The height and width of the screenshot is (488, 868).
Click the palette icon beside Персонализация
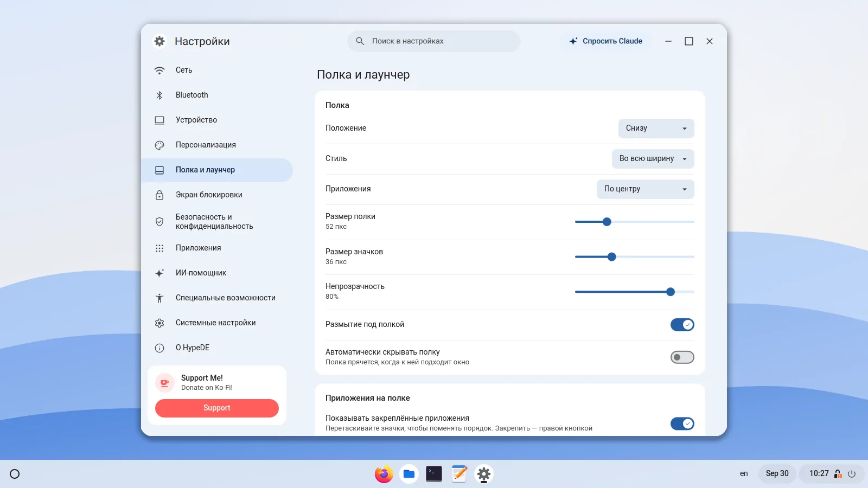click(159, 145)
